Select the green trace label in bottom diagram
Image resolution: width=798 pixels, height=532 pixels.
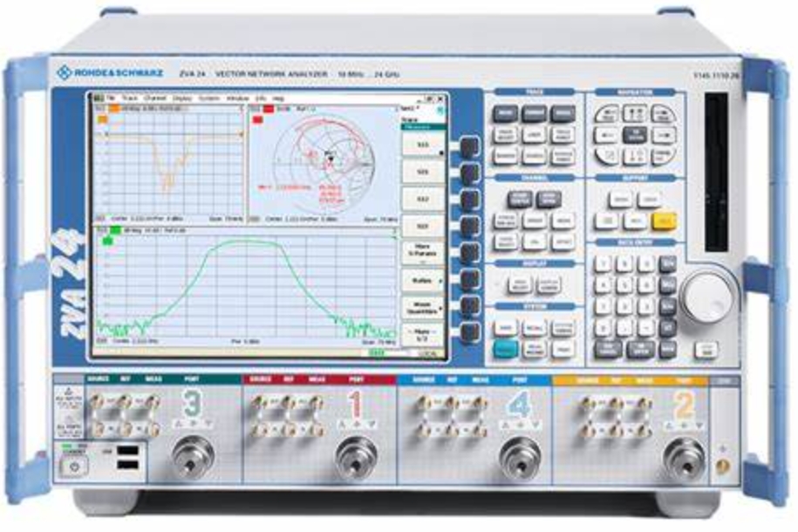(115, 230)
